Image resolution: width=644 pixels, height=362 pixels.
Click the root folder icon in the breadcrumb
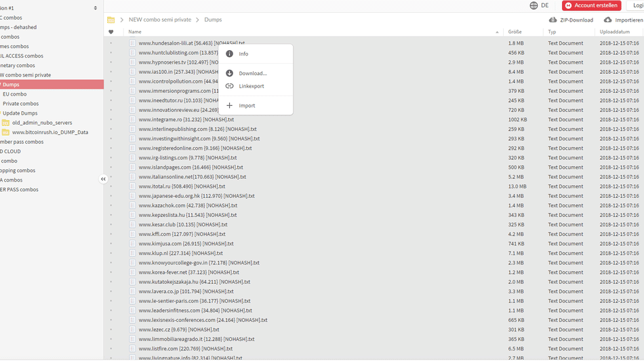[x=111, y=20]
